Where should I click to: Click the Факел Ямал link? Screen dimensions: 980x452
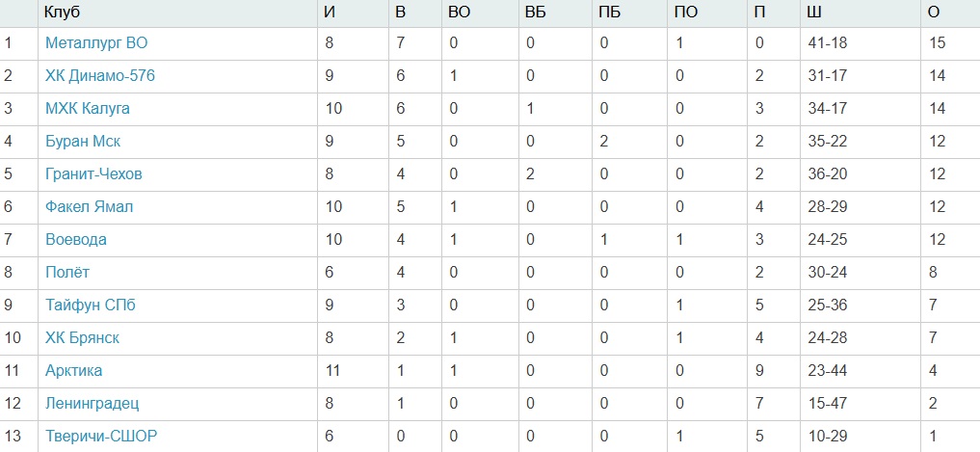click(x=89, y=207)
